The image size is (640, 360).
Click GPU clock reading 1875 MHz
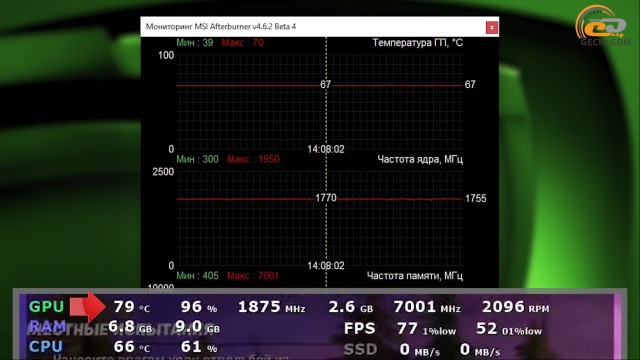point(271,307)
